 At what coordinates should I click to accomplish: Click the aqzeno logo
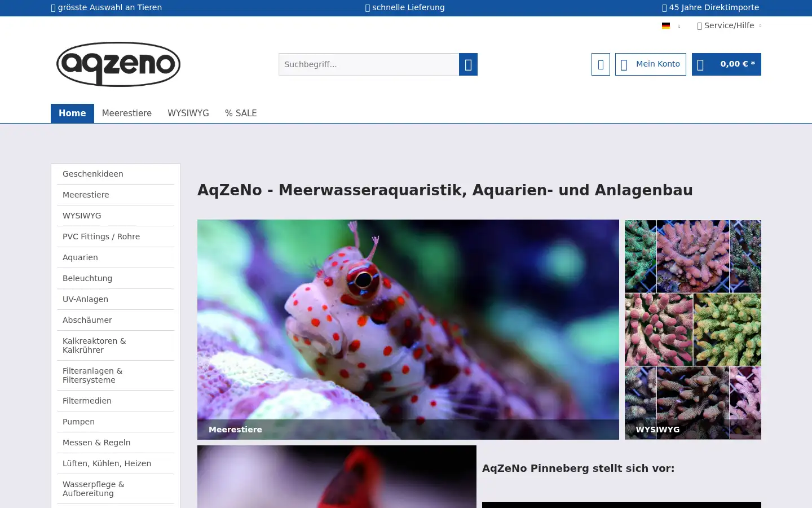click(x=118, y=64)
